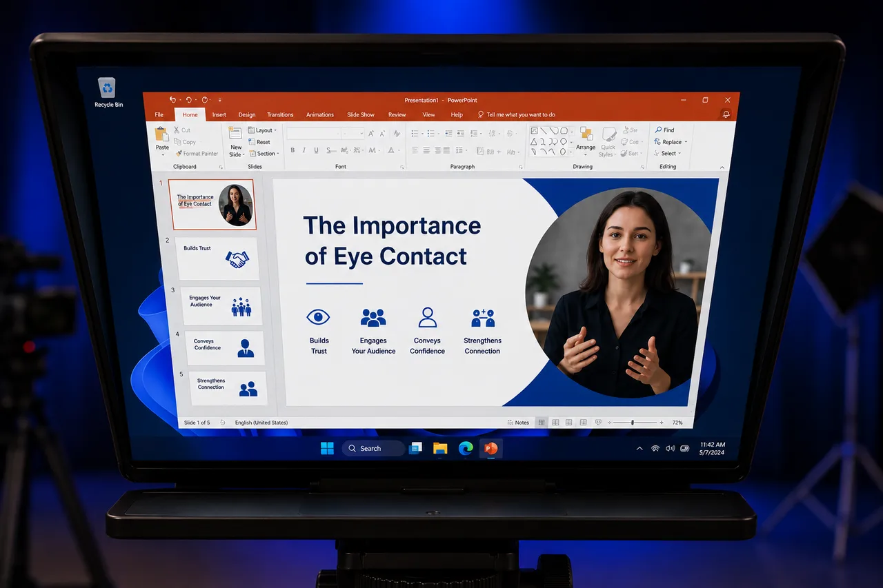The width and height of the screenshot is (883, 588).
Task: Open the Animations tab
Action: [x=320, y=115]
